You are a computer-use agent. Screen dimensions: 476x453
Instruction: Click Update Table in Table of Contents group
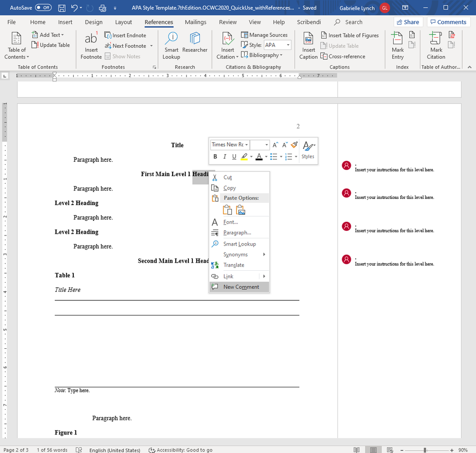click(x=51, y=45)
